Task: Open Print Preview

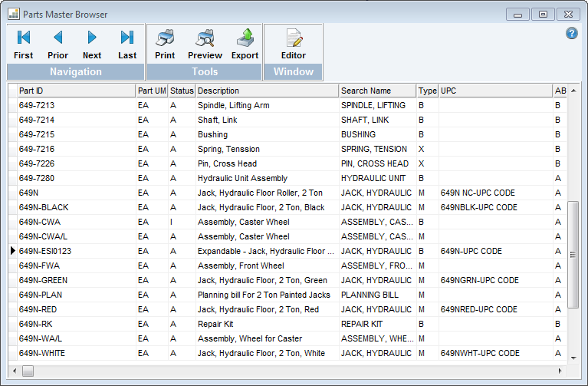Action: tap(205, 45)
